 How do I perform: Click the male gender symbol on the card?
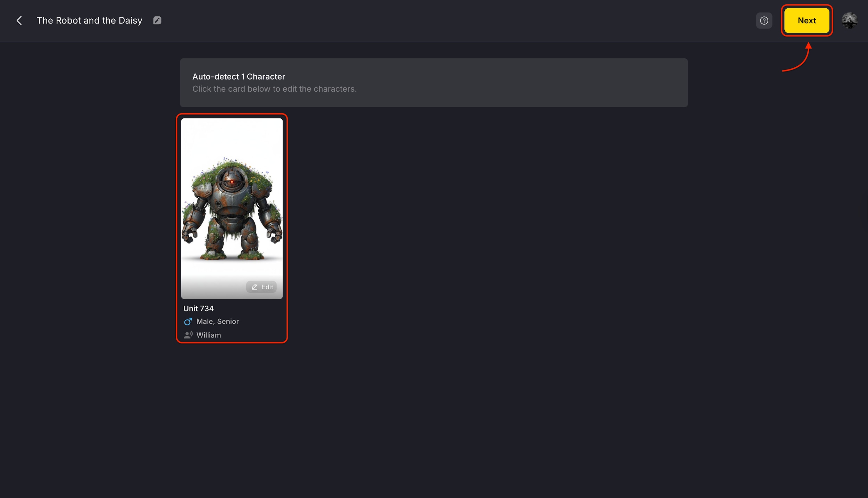pyautogui.click(x=188, y=321)
